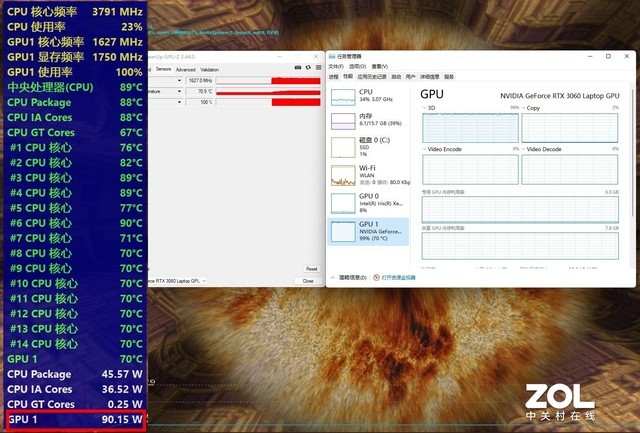Image resolution: width=640 pixels, height=433 pixels.
Task: Click GPU-Z clock graph bar (1627.0 MHz row)
Action: pos(268,80)
